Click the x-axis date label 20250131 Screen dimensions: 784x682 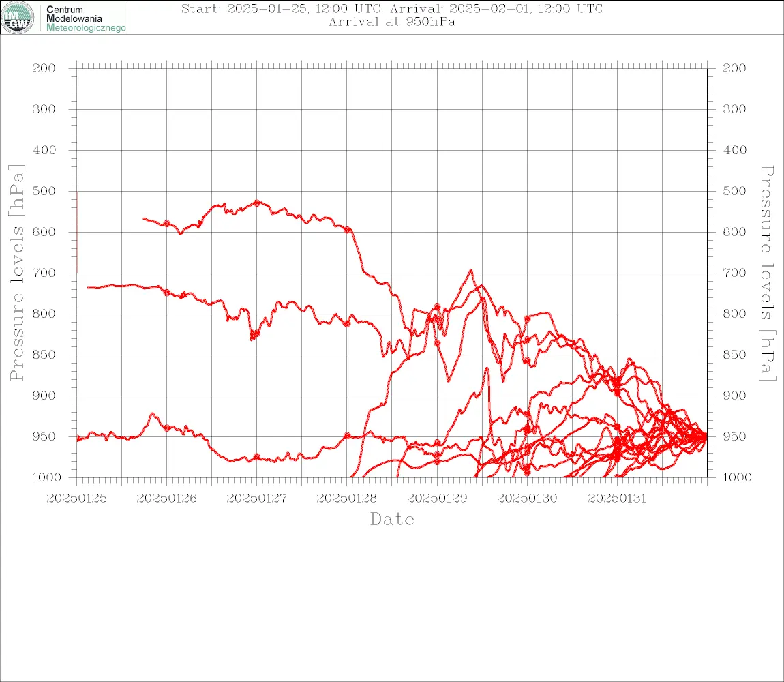click(617, 499)
